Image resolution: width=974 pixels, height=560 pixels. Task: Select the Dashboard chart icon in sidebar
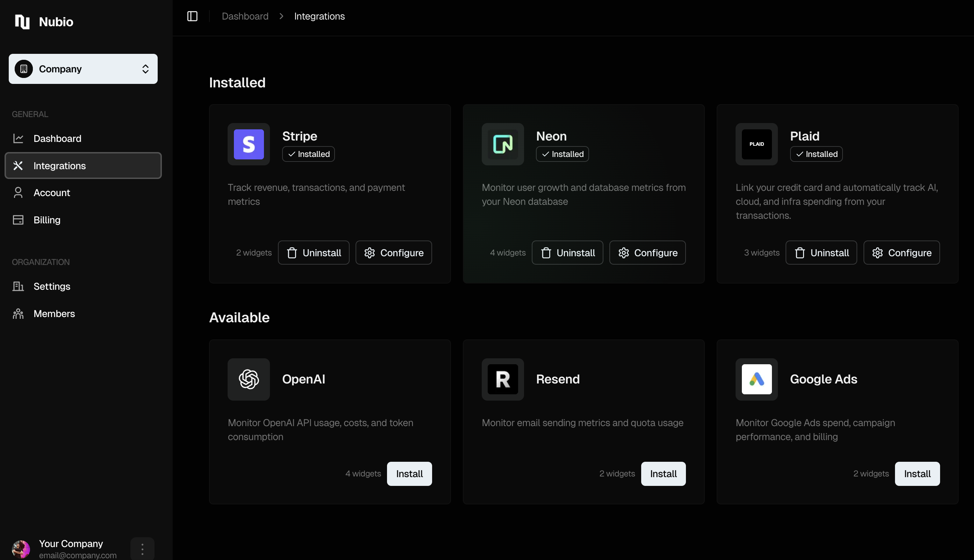click(19, 138)
